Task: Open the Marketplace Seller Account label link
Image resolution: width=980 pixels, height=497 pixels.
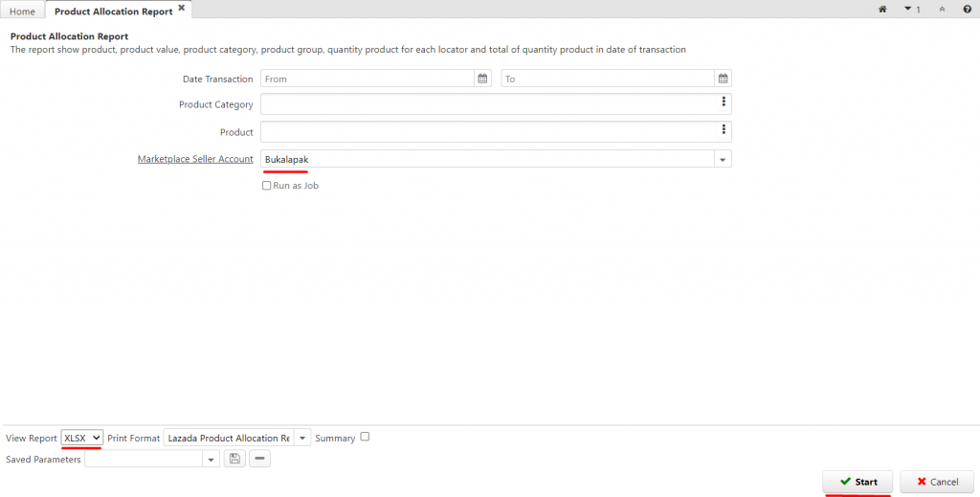Action: (x=195, y=159)
